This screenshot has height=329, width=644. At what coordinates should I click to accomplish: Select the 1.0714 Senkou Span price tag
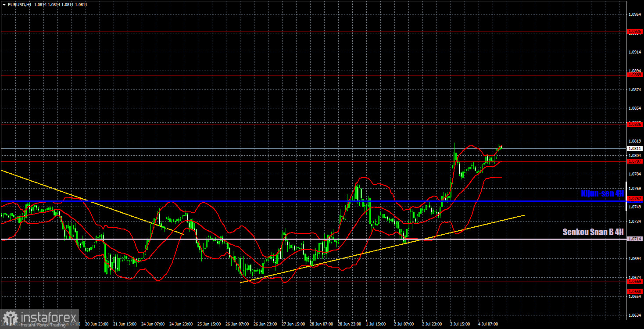pyautogui.click(x=635, y=239)
